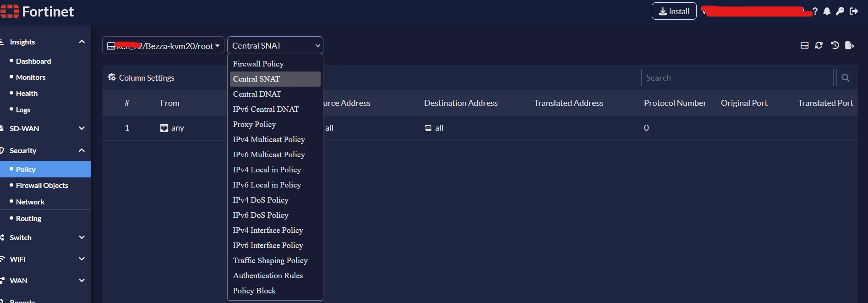Screen dimensions: 868x303
Task: Select IPv4 Local in Policy option
Action: [x=275, y=170]
